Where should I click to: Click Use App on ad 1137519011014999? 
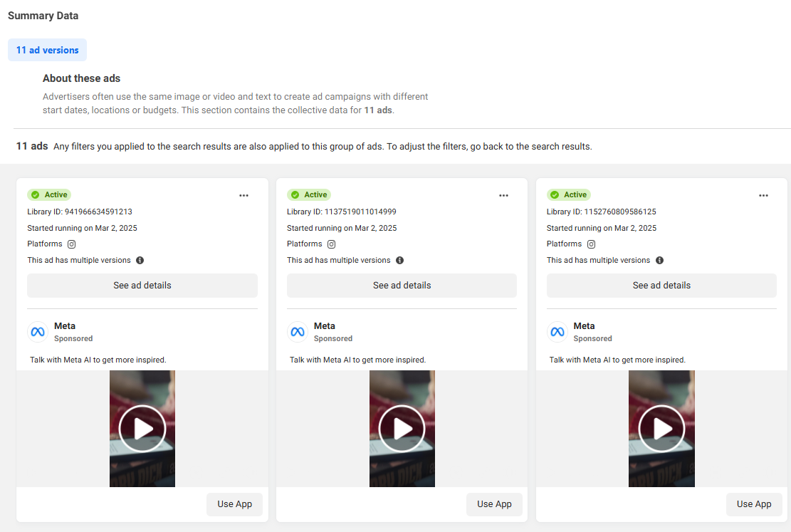pyautogui.click(x=494, y=504)
